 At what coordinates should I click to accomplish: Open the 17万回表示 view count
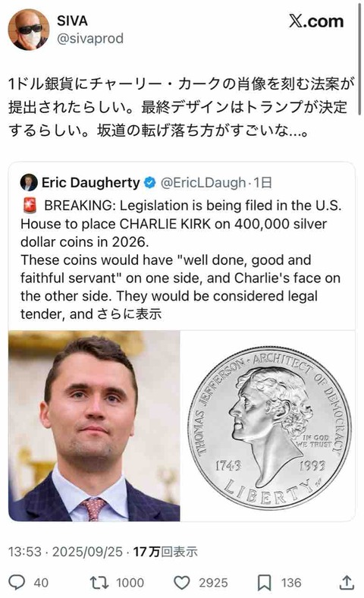pos(165,552)
